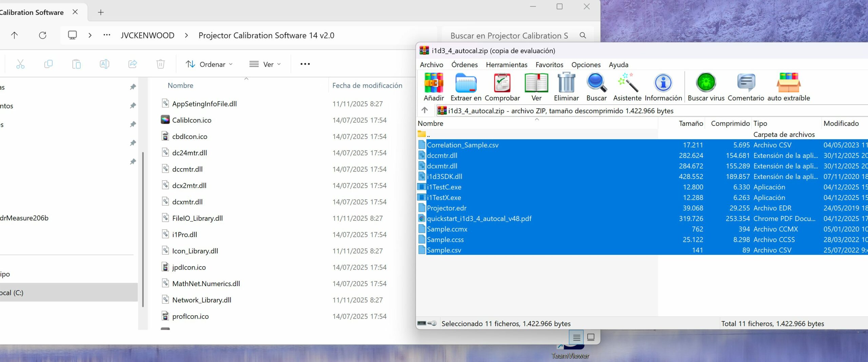The height and width of the screenshot is (362, 868).
Task: Select i1TestC.exe in the archive
Action: 444,187
